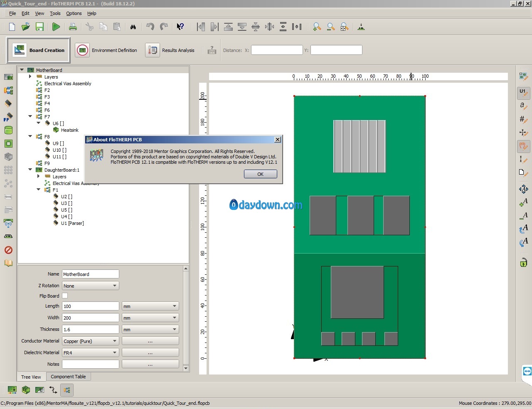Click the Align left edges icon

[x=201, y=27]
